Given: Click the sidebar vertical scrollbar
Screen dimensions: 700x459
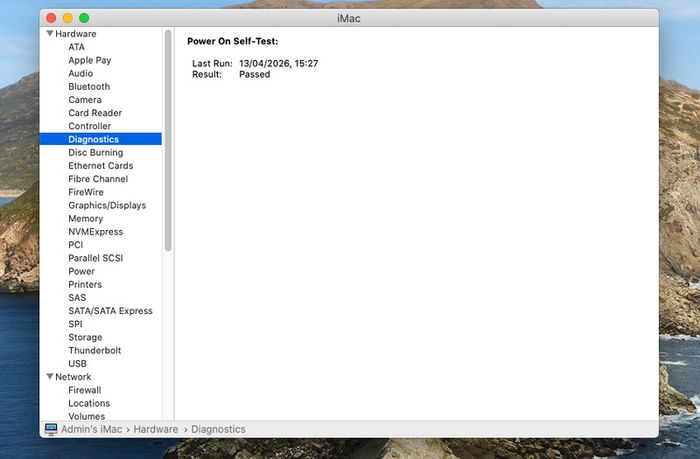Looking at the screenshot, I should [x=168, y=140].
